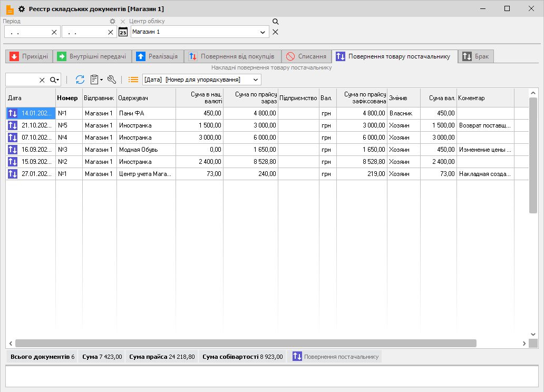Click the Номер column header
The width and height of the screenshot is (544, 392).
click(67, 98)
